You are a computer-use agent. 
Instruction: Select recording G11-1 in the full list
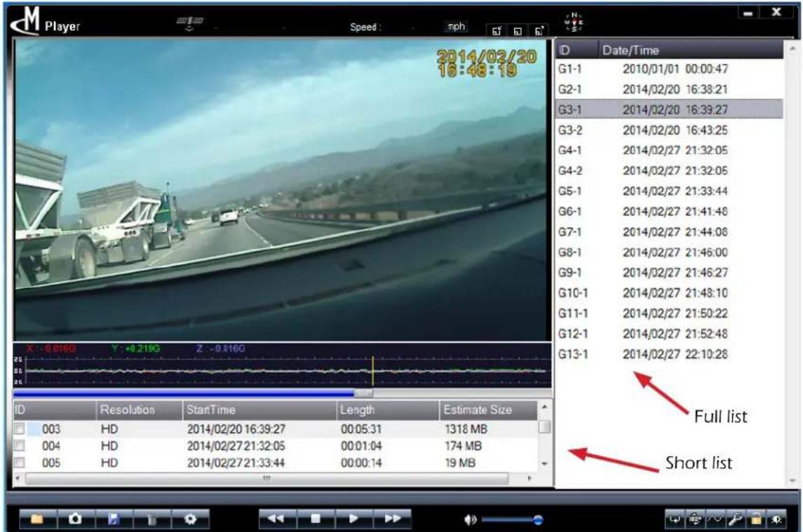669,313
